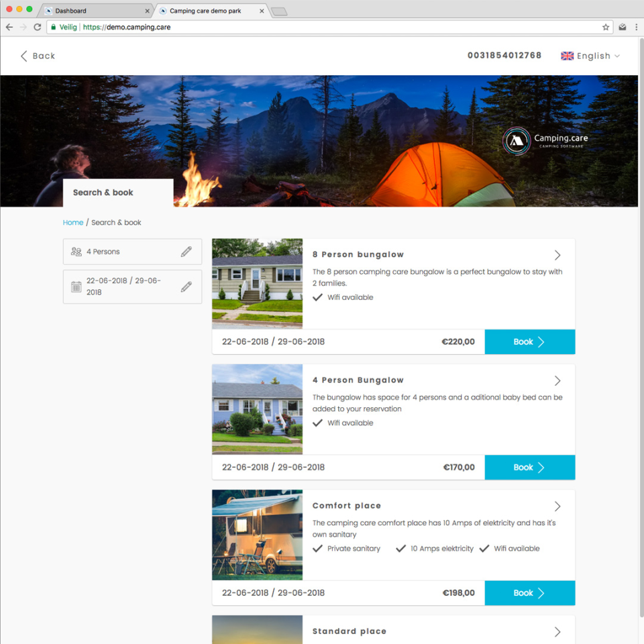Click the 22-06-2018 / 29-06-2018 date filter field
644x644 pixels.
[x=132, y=286]
